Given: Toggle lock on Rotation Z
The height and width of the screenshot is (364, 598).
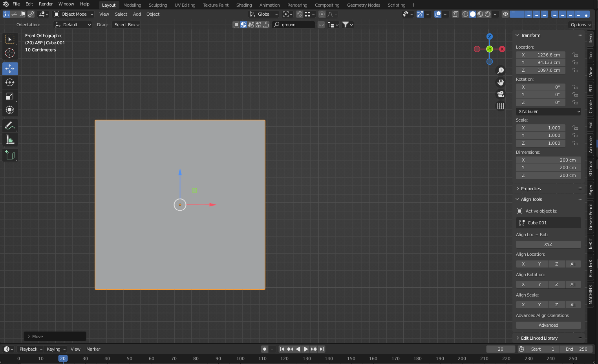Looking at the screenshot, I should [x=575, y=102].
